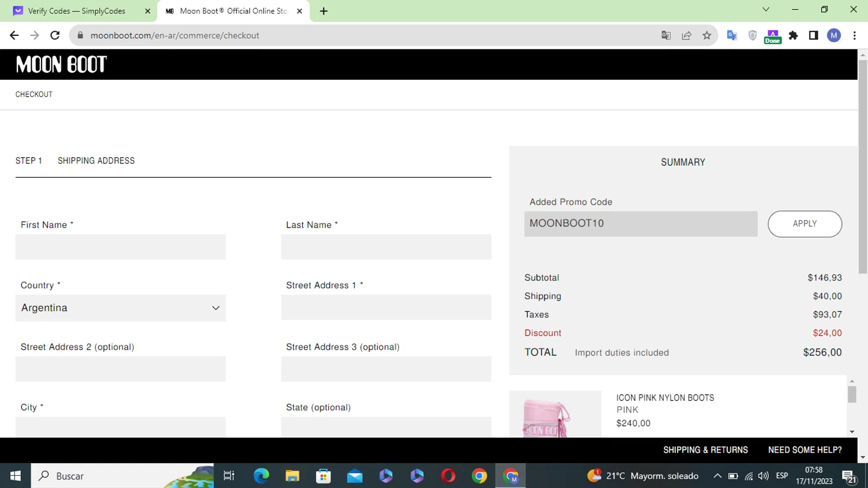The height and width of the screenshot is (488, 868).
Task: Toggle the browser side panel icon
Action: (814, 35)
